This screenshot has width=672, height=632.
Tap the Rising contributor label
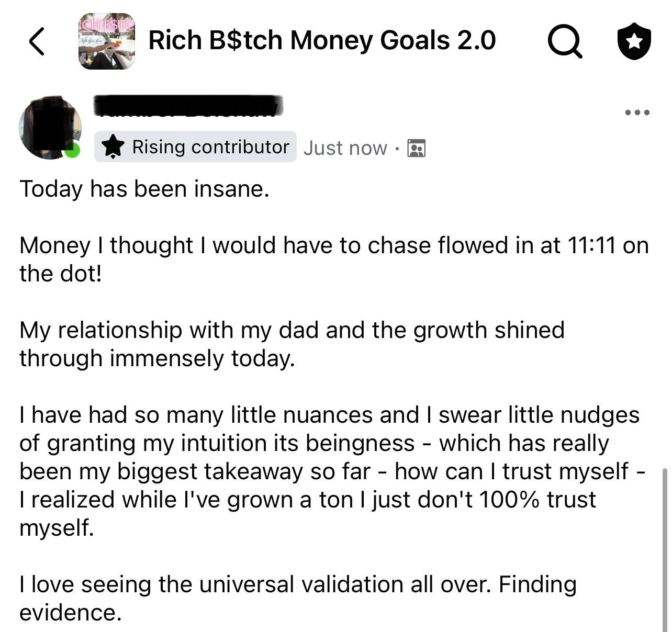click(210, 147)
